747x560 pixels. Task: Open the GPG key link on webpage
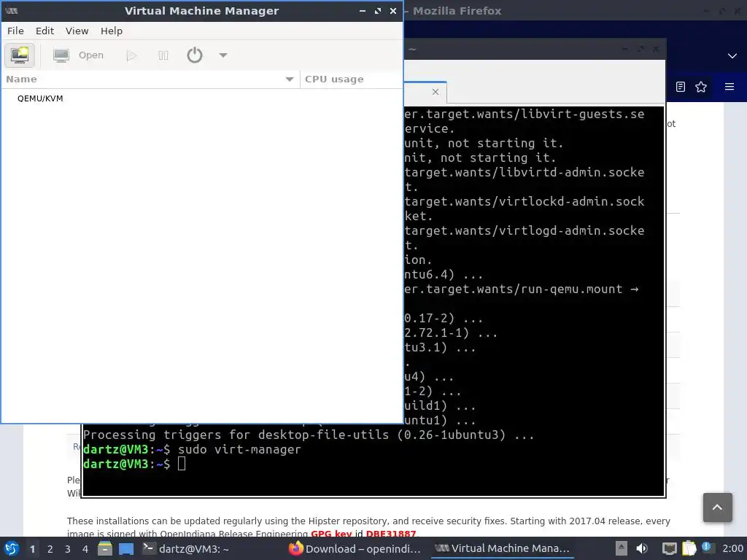coord(330,534)
